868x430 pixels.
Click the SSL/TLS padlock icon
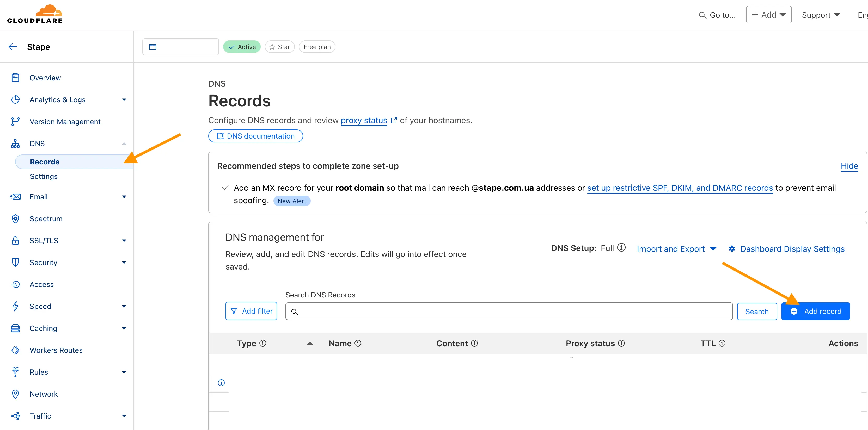(x=15, y=241)
